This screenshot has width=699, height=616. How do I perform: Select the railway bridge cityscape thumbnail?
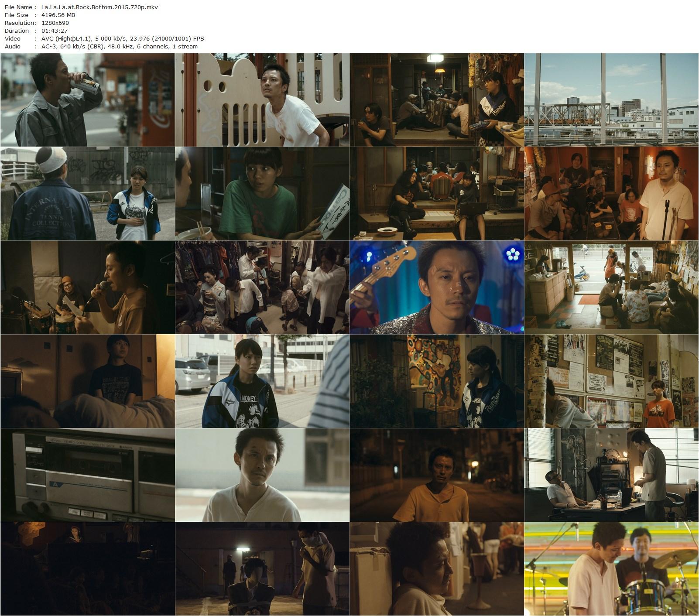611,100
